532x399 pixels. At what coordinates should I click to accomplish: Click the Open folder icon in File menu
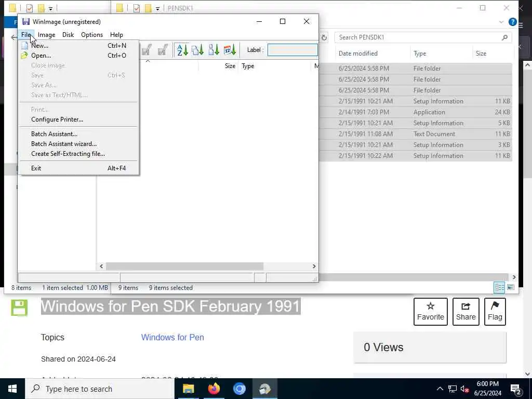(24, 55)
